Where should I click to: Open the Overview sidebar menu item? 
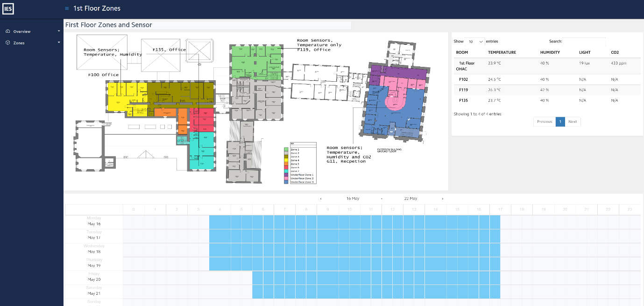click(22, 32)
